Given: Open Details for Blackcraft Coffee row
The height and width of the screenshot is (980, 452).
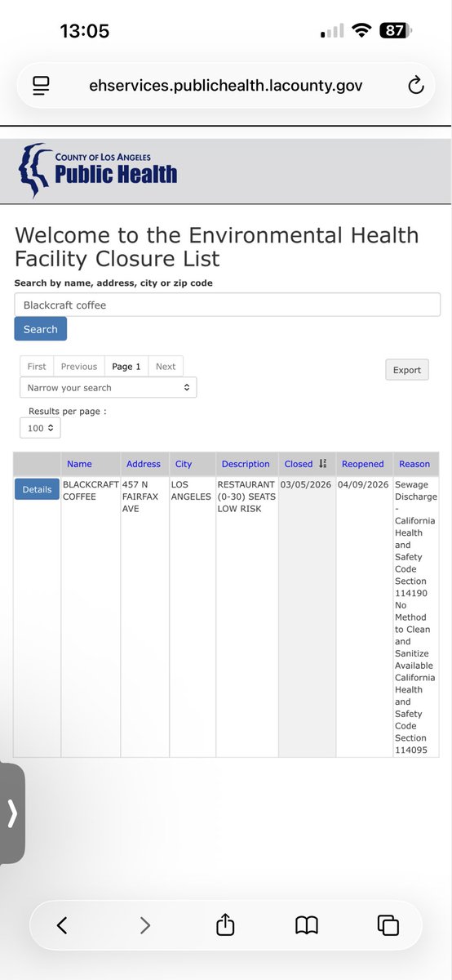Looking at the screenshot, I should (37, 489).
